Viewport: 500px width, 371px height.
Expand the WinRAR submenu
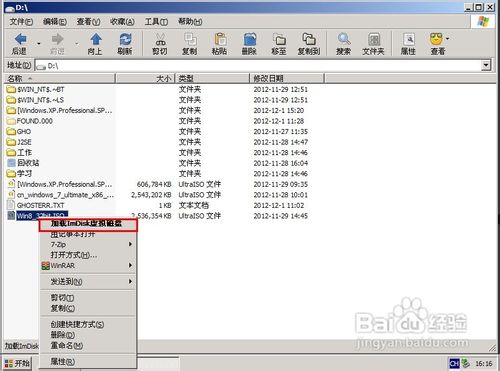(130, 265)
